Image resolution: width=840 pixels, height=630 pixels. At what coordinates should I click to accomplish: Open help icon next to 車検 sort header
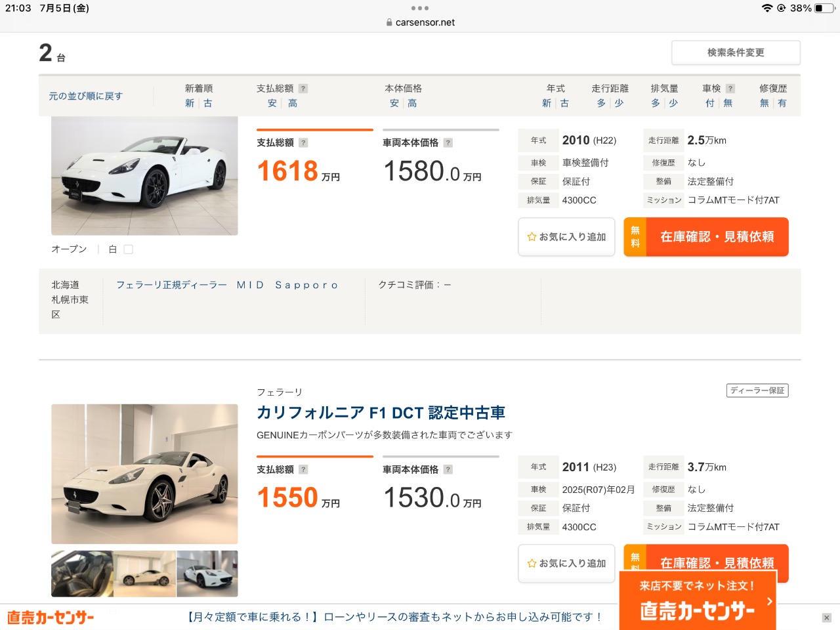(730, 89)
